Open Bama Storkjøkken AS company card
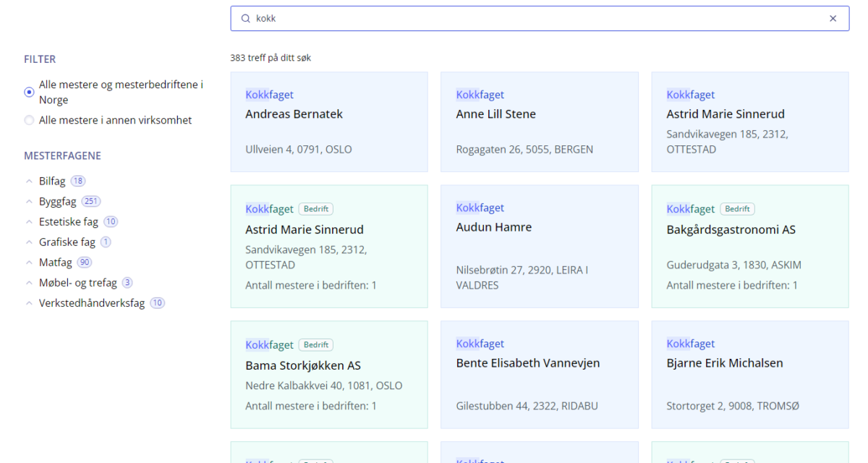Screen dimensions: 868x463 click(x=329, y=375)
